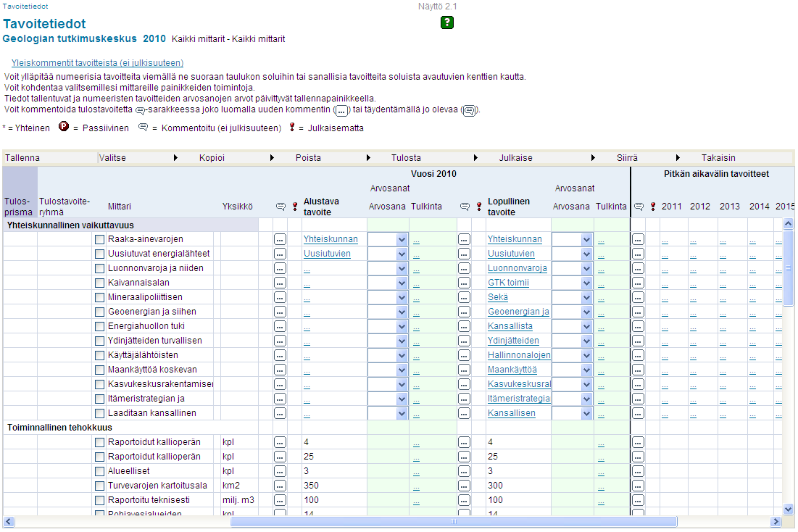
Task: Tick the Raaka-ainevarojen checkbox
Action: coord(100,239)
